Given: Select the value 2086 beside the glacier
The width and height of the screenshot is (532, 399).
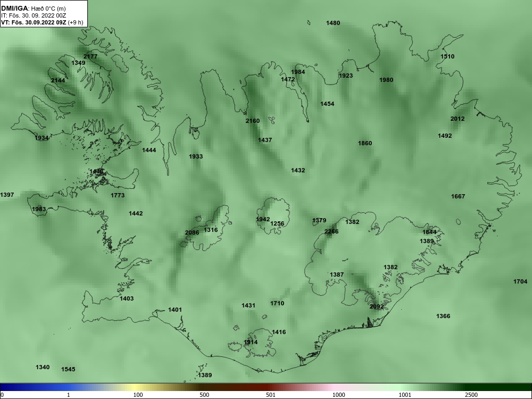Looking at the screenshot, I should point(192,233).
